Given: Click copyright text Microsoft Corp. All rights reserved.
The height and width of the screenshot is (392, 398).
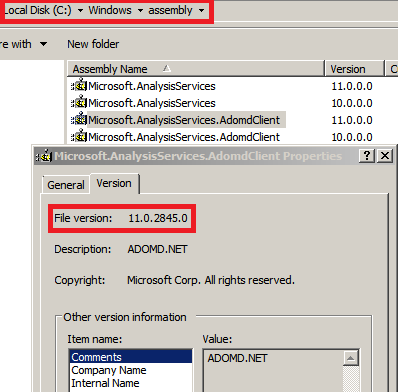Looking at the screenshot, I should [x=211, y=280].
